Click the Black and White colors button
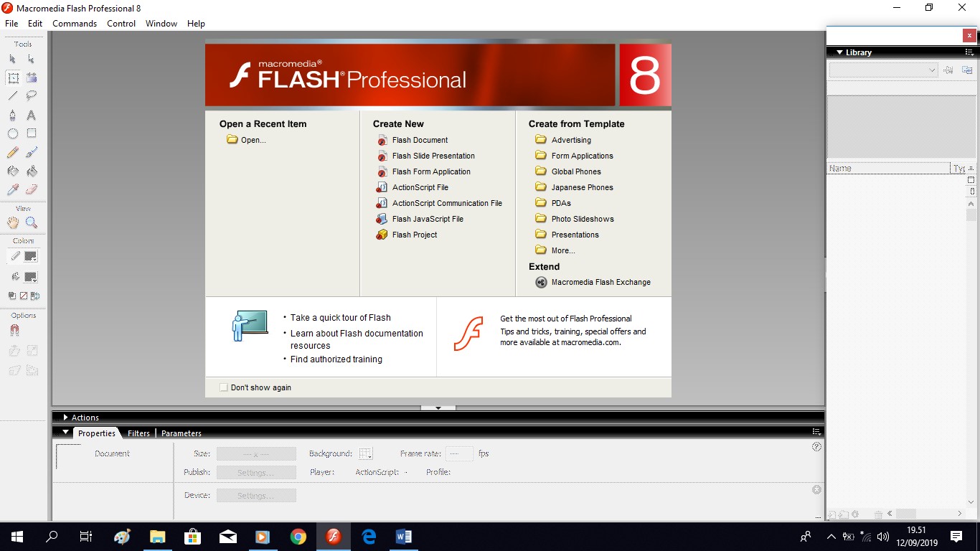The image size is (980, 551). point(12,296)
